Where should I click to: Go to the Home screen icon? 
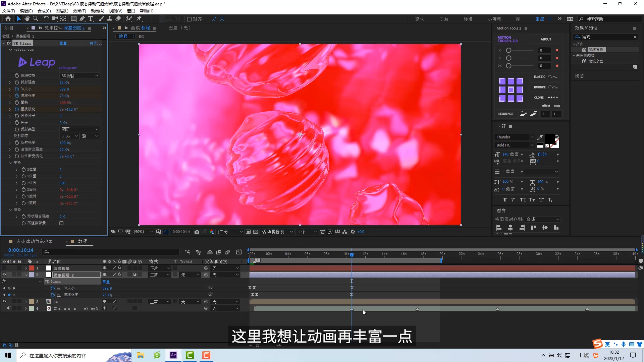click(x=8, y=19)
